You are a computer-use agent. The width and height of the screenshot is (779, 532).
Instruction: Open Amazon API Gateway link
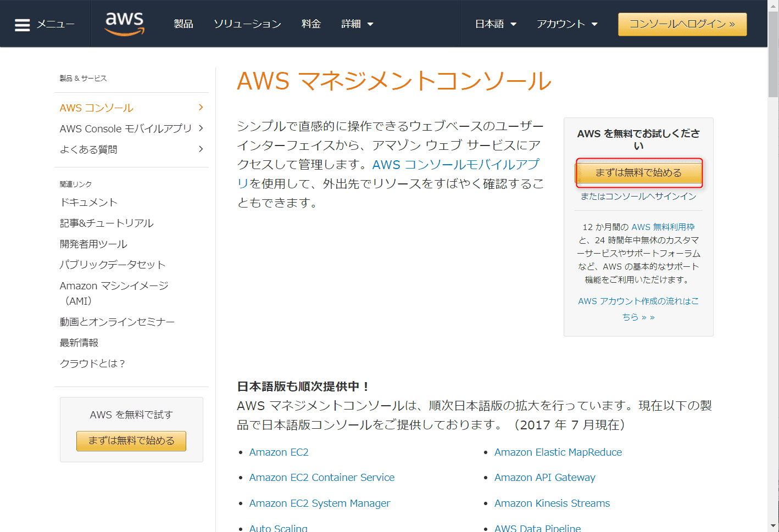(545, 478)
